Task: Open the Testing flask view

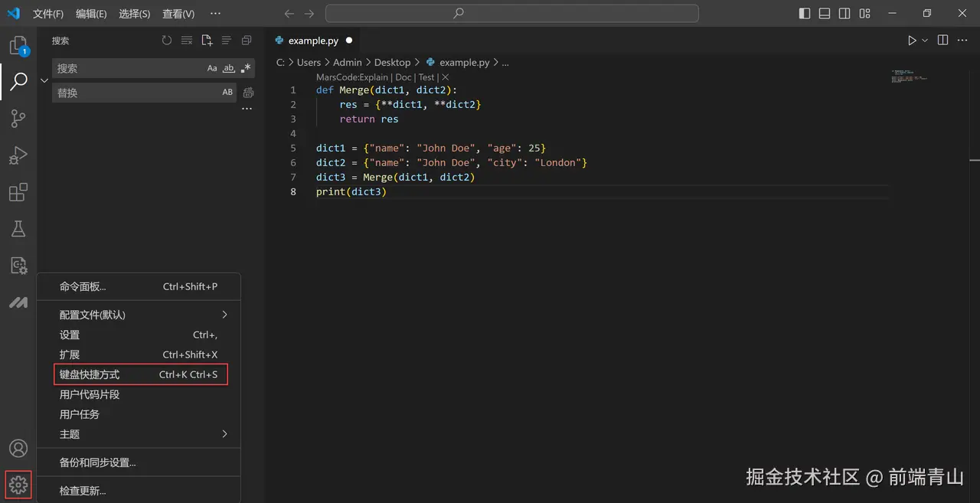Action: click(x=18, y=228)
